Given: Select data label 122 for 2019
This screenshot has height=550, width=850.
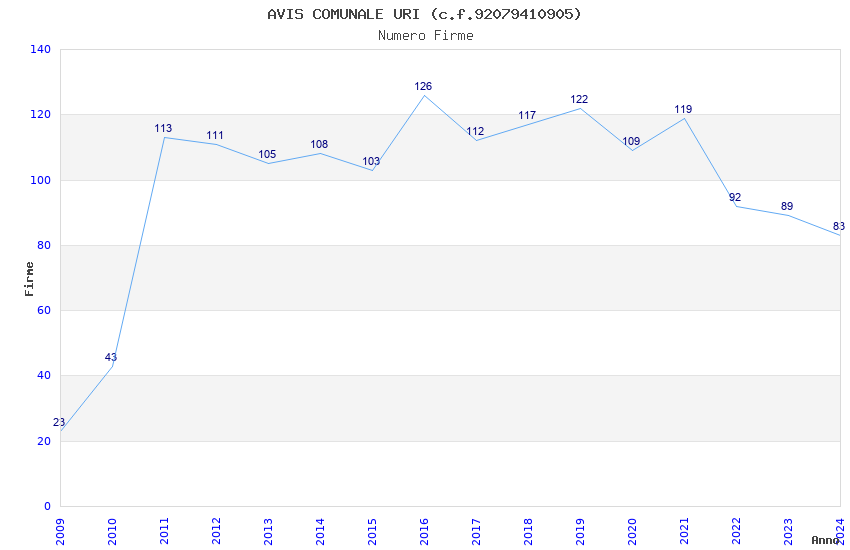Looking at the screenshot, I should pyautogui.click(x=579, y=99).
